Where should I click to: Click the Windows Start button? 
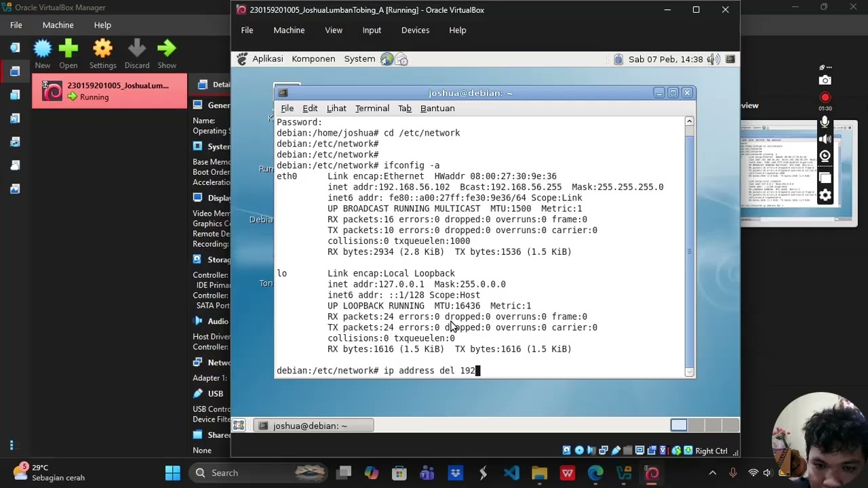click(x=173, y=473)
